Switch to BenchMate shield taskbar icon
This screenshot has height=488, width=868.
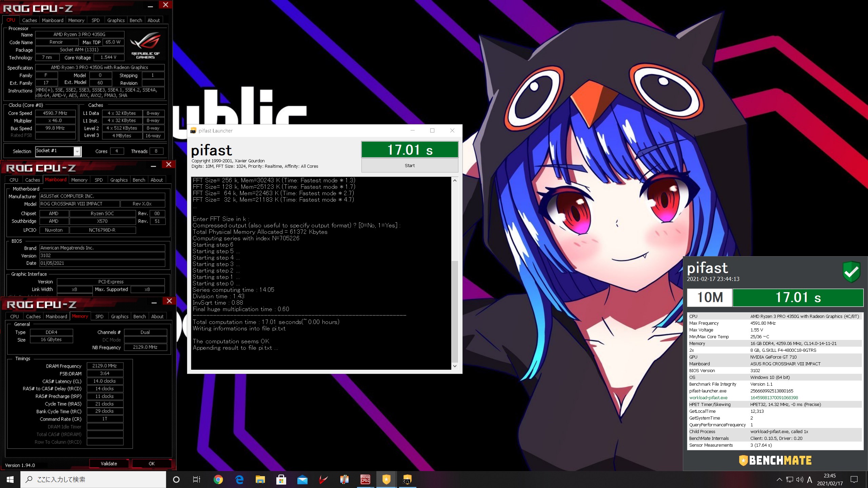tap(386, 480)
